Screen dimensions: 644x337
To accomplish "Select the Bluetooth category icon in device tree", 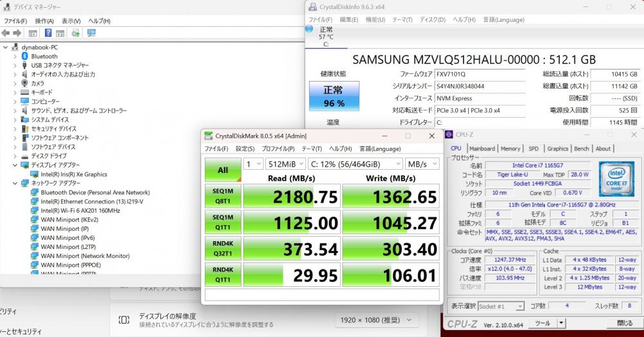I will point(24,56).
